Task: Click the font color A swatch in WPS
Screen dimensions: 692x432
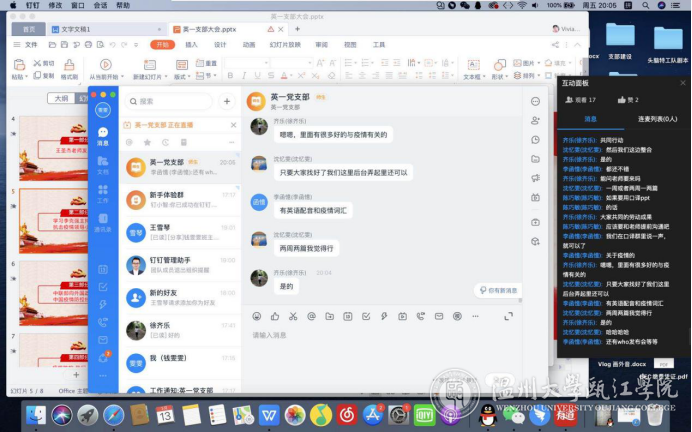Action: 284,76
